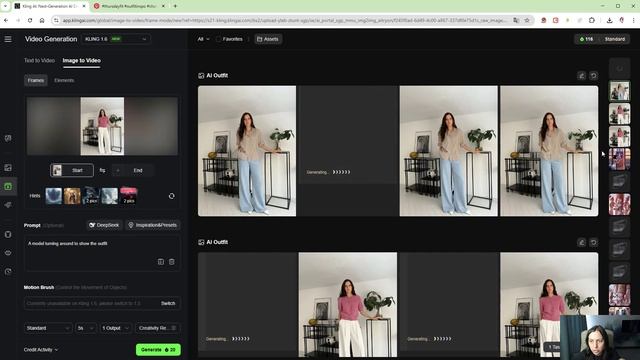
Task: Click the redo icon of the second AI Outfit group
Action: click(x=593, y=242)
